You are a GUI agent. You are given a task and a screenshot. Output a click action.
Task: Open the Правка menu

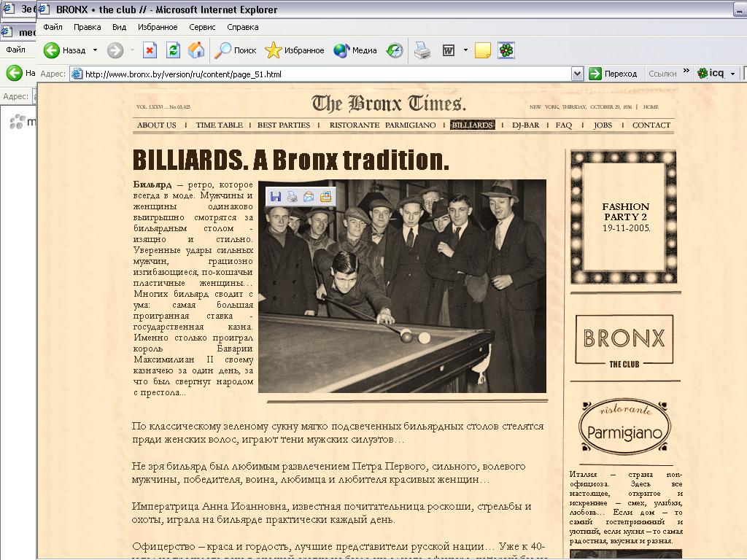click(88, 27)
